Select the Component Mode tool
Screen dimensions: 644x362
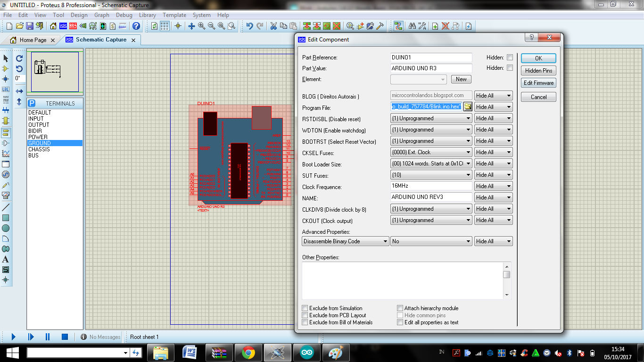point(7,69)
